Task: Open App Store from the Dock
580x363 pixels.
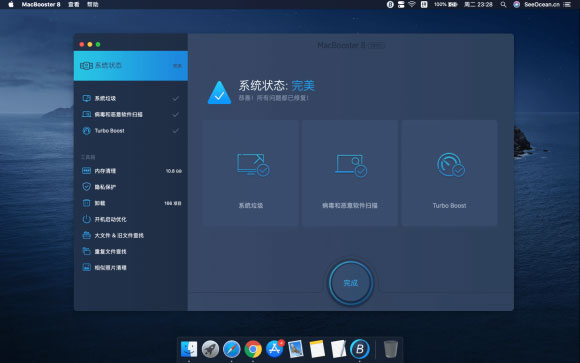Action: pyautogui.click(x=274, y=349)
